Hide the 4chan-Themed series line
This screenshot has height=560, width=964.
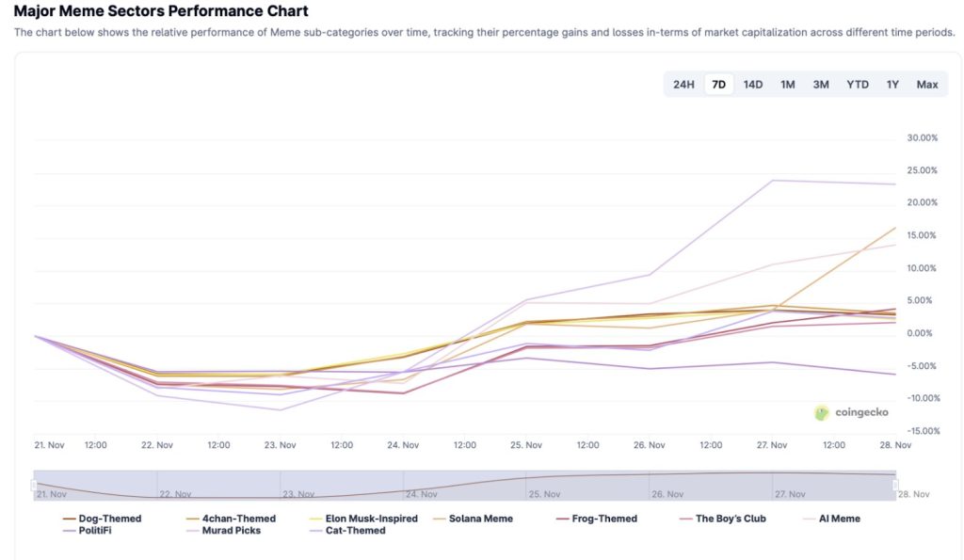[237, 519]
